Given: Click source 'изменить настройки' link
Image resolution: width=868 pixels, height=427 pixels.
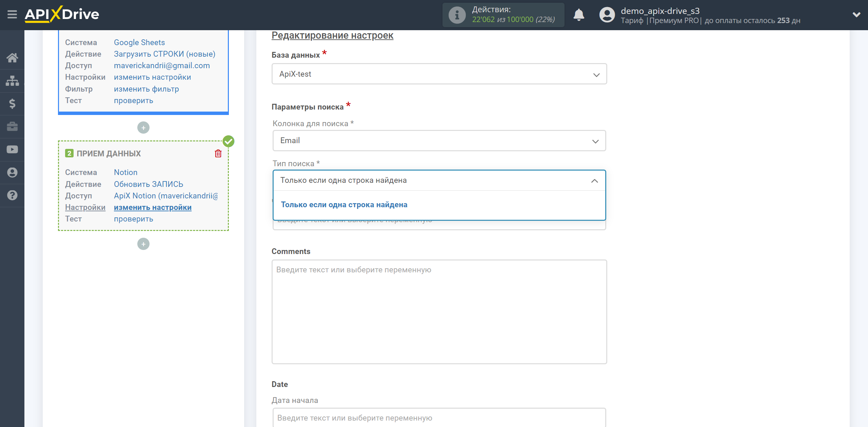Looking at the screenshot, I should (152, 77).
